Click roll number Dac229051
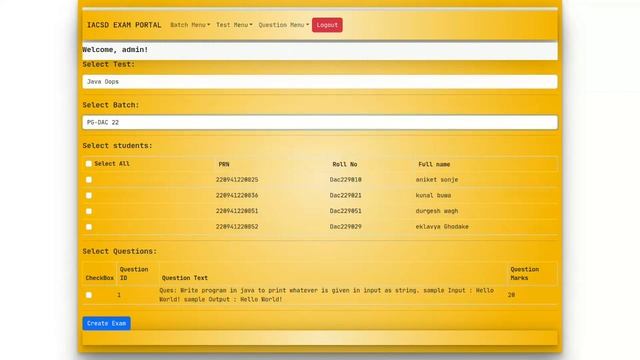This screenshot has height=360, width=640. [345, 211]
